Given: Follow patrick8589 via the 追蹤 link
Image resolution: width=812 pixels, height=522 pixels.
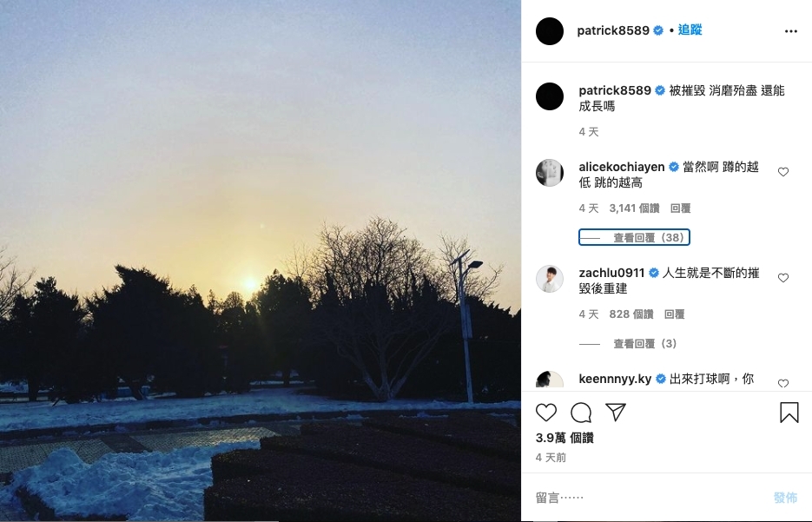Looking at the screenshot, I should [690, 30].
